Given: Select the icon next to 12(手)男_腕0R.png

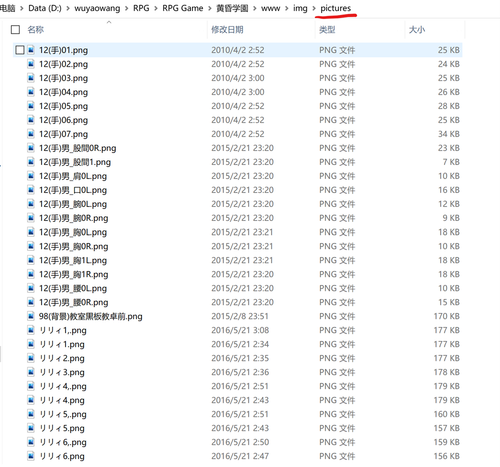Looking at the screenshot, I should (31, 218).
